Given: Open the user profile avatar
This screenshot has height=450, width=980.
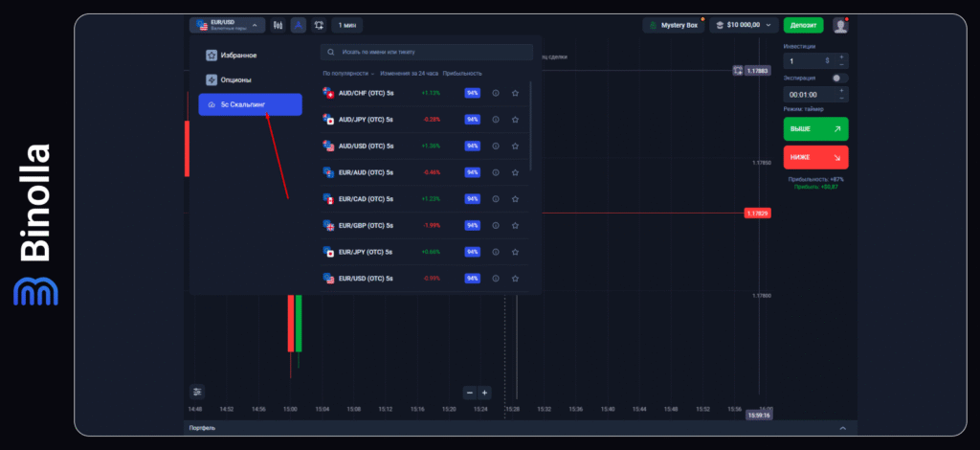Looking at the screenshot, I should [x=840, y=25].
